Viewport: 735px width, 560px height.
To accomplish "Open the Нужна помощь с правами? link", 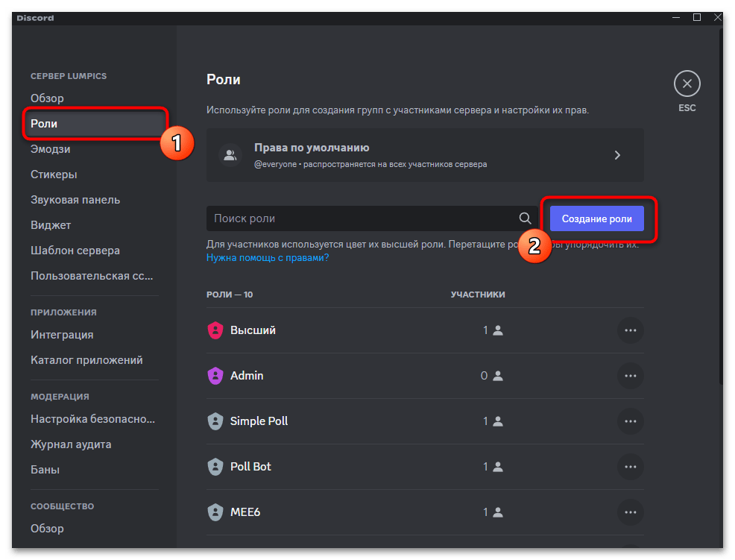I will click(268, 257).
